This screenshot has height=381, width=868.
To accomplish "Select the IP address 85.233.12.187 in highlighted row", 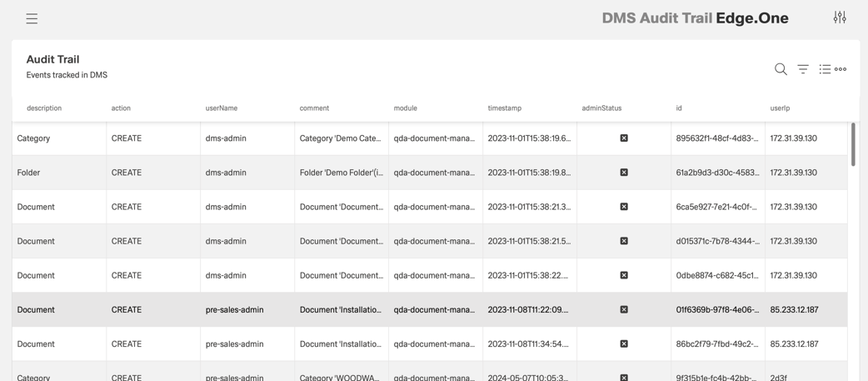I will coord(794,309).
